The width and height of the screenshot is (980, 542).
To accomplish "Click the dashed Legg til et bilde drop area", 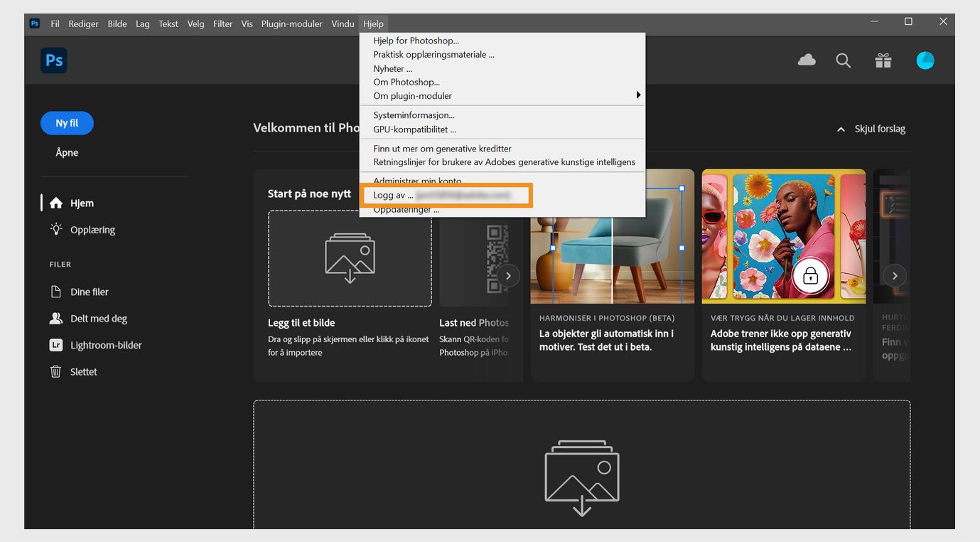I will point(350,258).
